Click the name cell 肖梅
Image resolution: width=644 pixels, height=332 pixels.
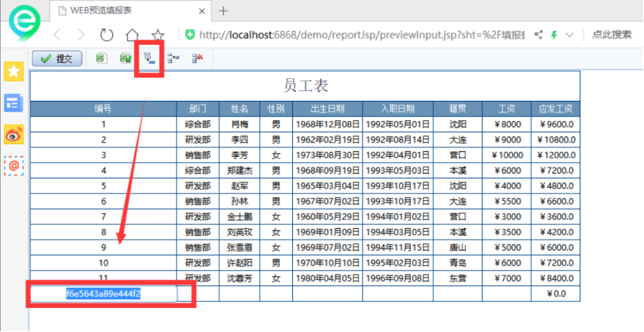click(239, 124)
